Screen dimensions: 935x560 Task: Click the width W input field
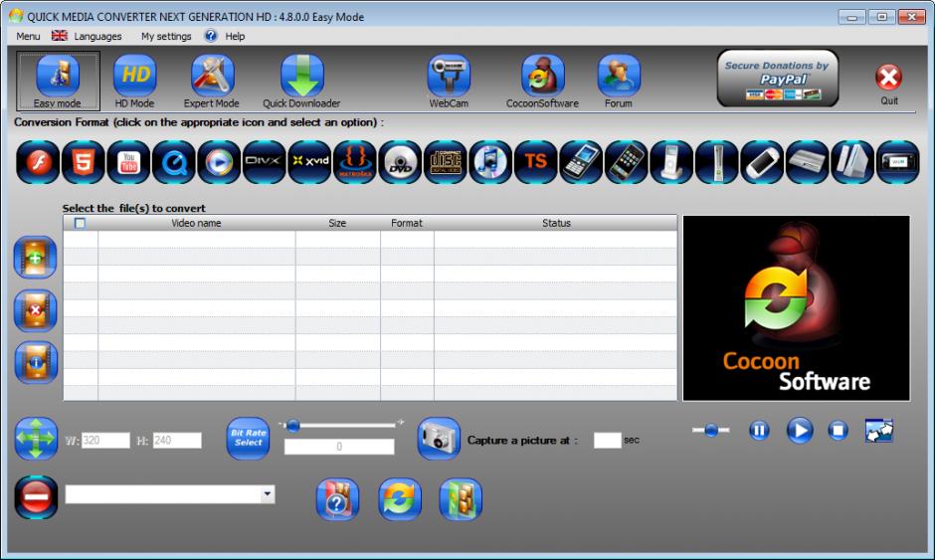[105, 440]
